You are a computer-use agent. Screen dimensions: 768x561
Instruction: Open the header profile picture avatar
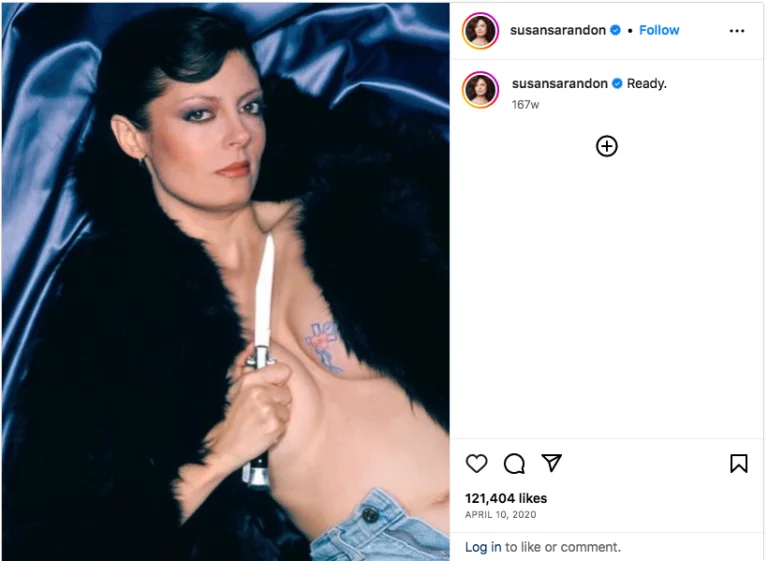480,31
